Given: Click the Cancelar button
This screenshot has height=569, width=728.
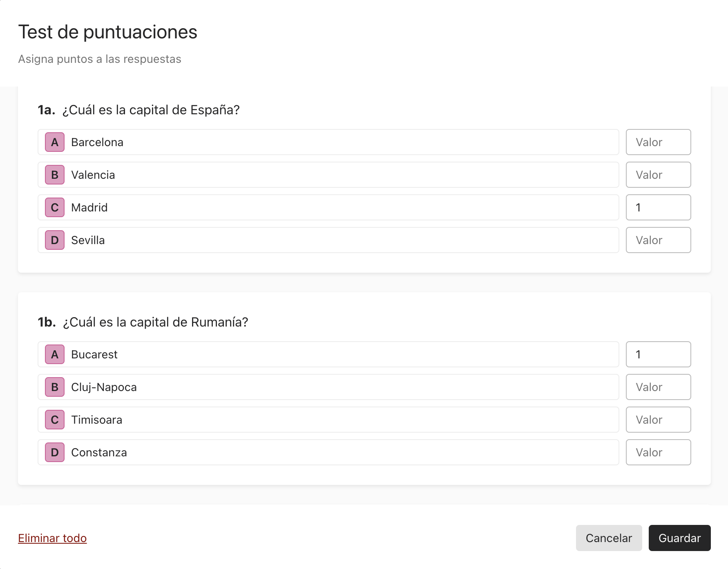Looking at the screenshot, I should (x=609, y=538).
